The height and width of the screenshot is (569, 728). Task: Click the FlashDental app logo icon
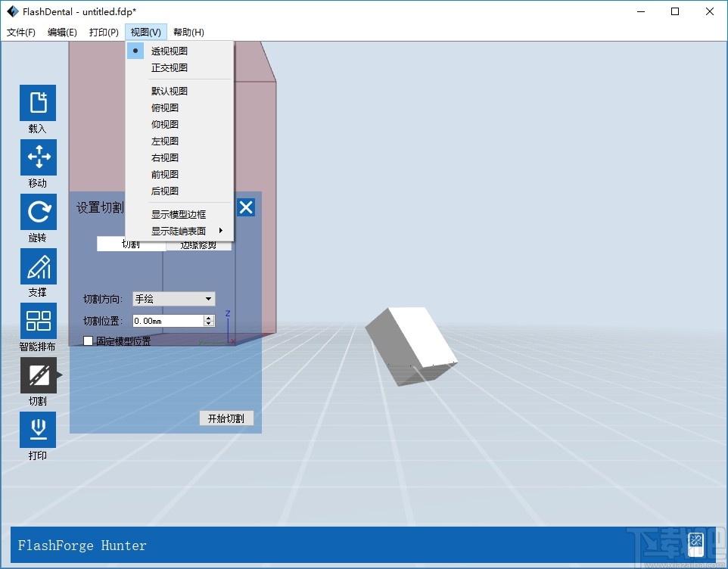tap(12, 11)
